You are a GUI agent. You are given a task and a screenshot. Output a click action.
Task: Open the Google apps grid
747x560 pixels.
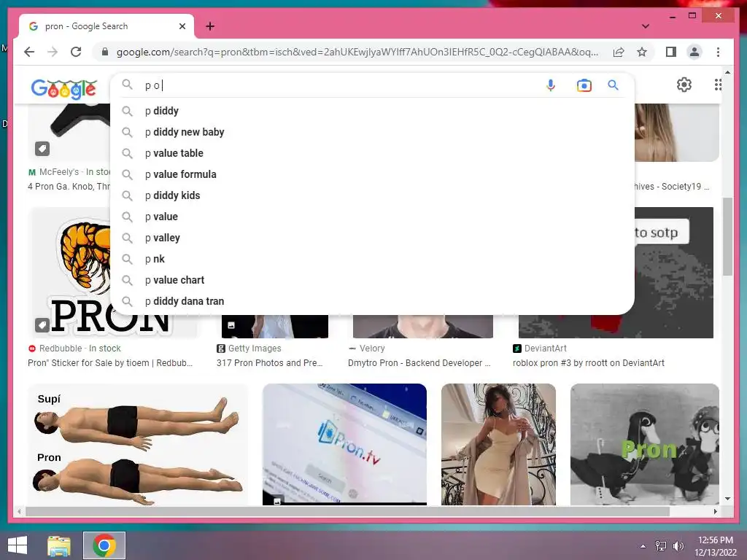(x=718, y=85)
